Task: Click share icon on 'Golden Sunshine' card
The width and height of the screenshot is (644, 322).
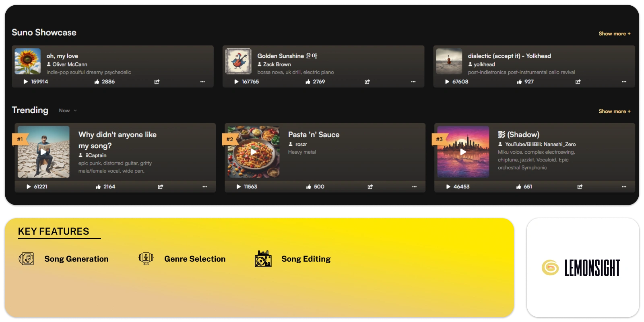Action: coord(367,82)
